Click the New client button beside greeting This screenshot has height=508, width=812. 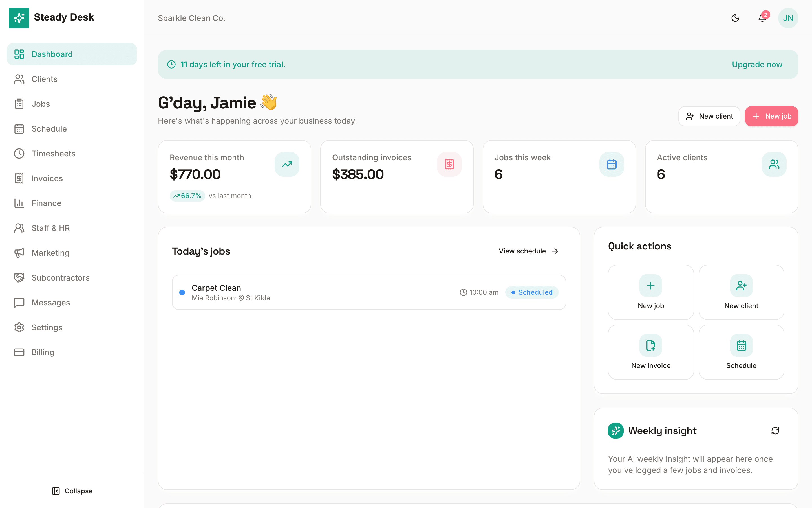point(709,116)
